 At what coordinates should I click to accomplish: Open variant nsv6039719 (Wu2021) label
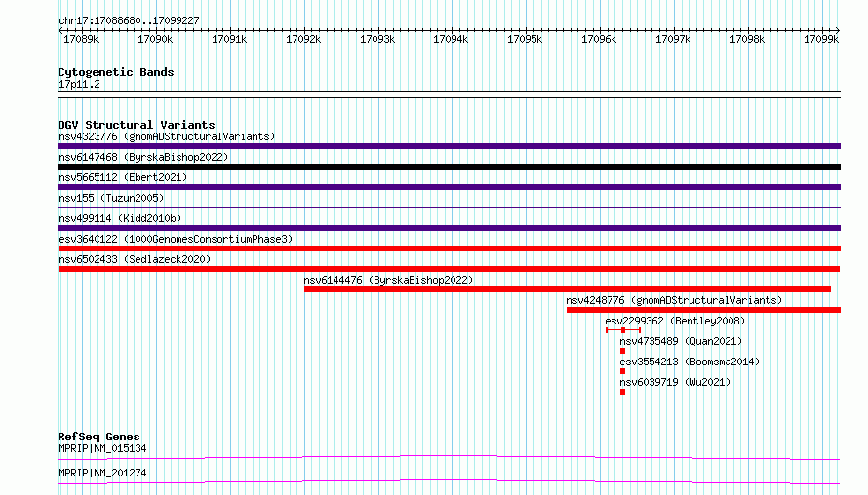point(675,382)
